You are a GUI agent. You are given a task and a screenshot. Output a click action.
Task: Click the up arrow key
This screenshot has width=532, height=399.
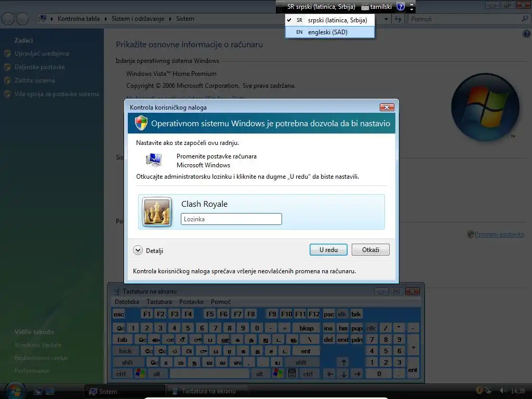[x=344, y=362]
